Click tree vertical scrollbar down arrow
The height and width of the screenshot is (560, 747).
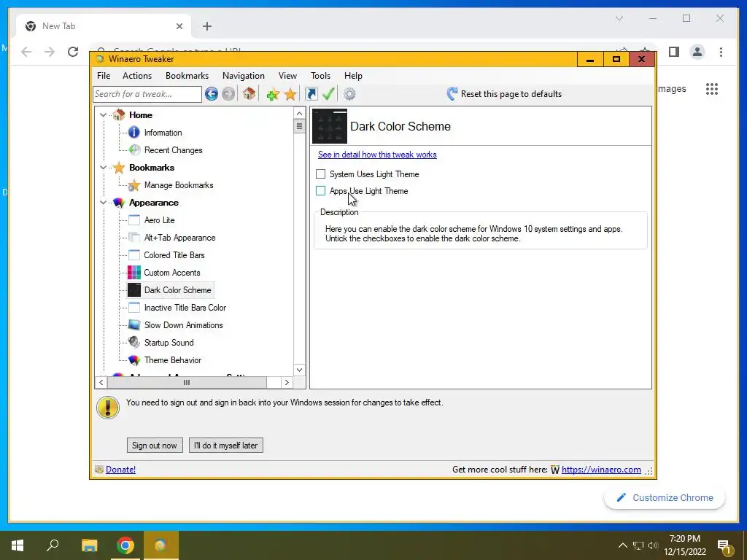pos(299,370)
